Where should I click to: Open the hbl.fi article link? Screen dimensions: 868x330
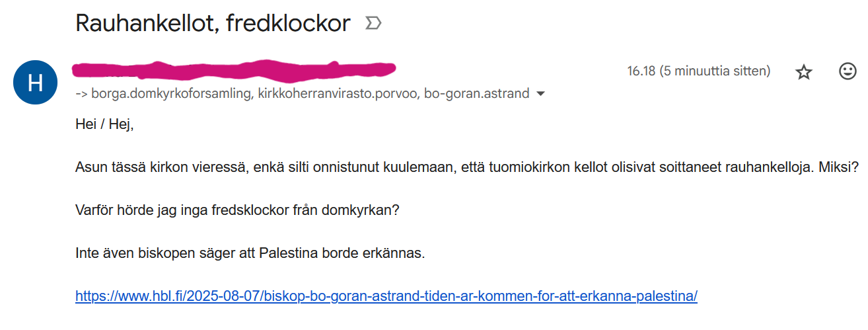pyautogui.click(x=386, y=296)
